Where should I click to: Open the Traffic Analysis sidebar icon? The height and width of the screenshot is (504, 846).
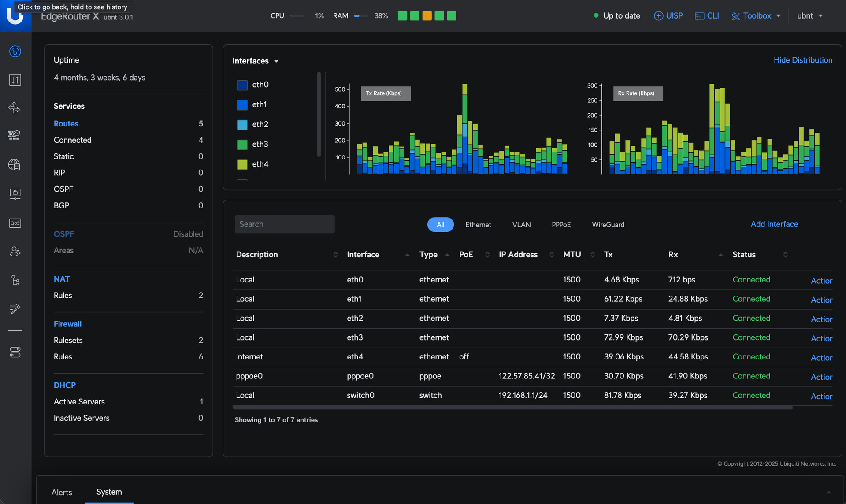click(x=15, y=80)
